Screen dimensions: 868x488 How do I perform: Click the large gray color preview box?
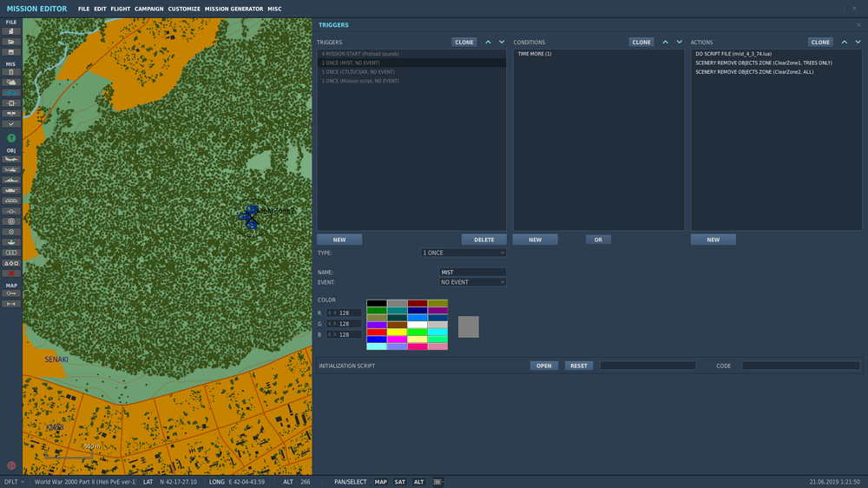(x=469, y=326)
